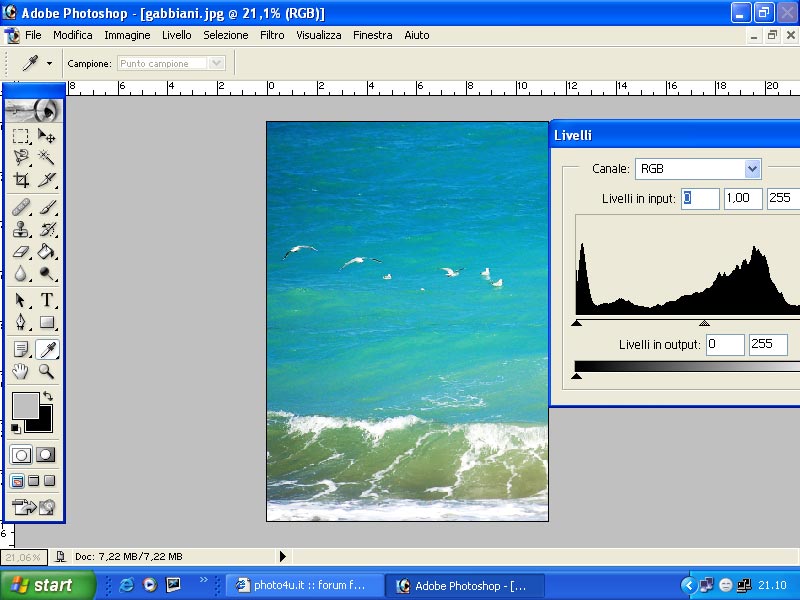Screen dimensions: 800x600
Task: Click the 1,00 gamma input field
Action: (x=743, y=198)
